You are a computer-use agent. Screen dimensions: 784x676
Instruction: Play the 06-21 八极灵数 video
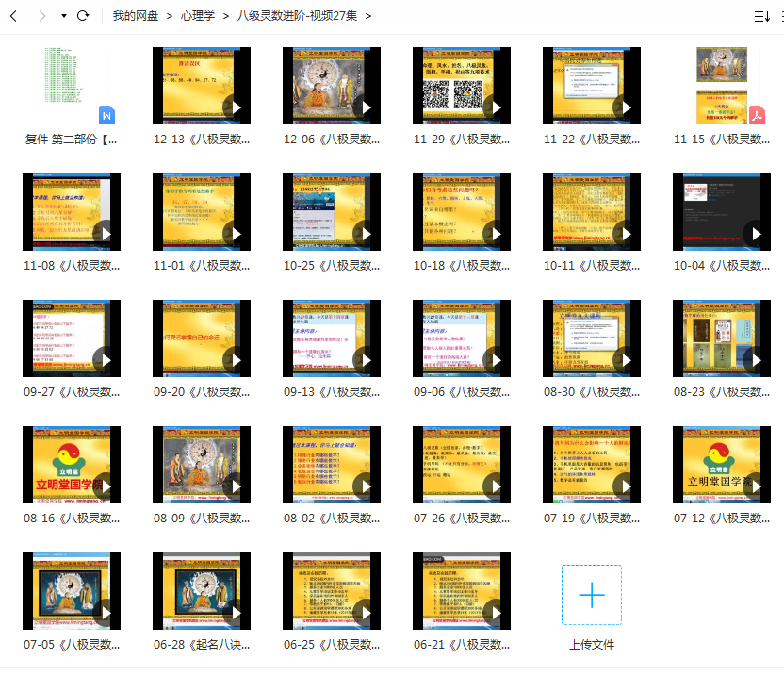[462, 591]
